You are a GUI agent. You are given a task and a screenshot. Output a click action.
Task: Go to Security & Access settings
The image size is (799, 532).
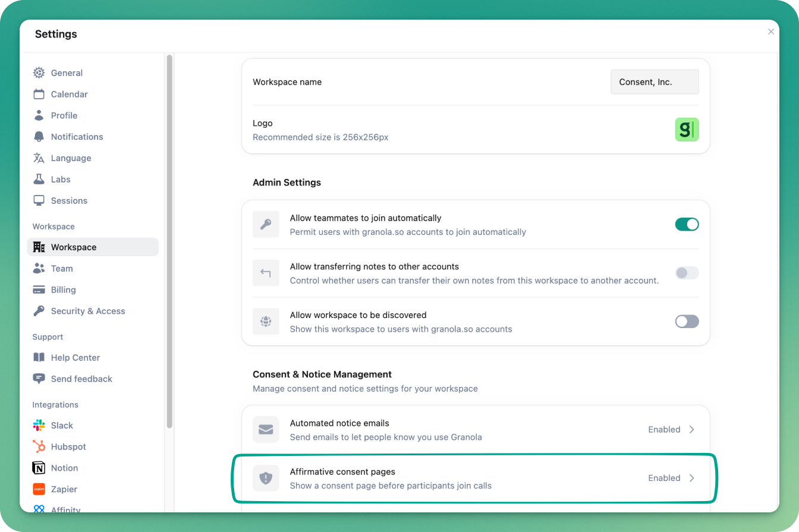(x=88, y=311)
